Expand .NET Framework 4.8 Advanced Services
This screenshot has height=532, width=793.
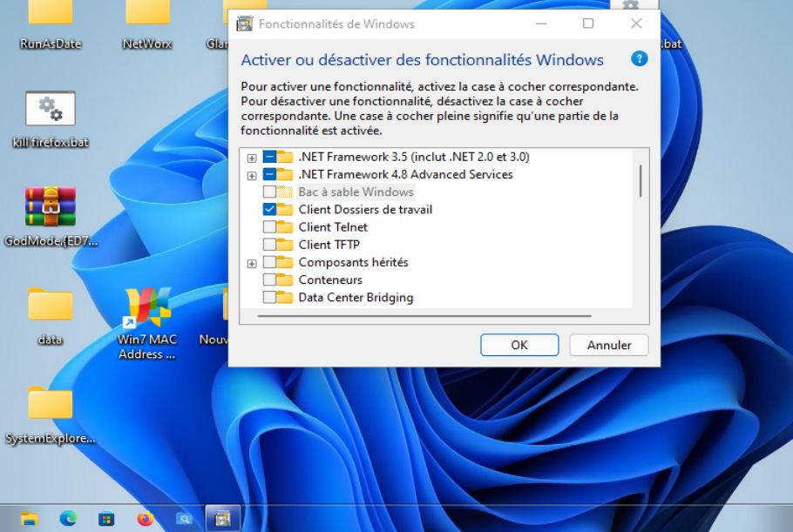252,175
